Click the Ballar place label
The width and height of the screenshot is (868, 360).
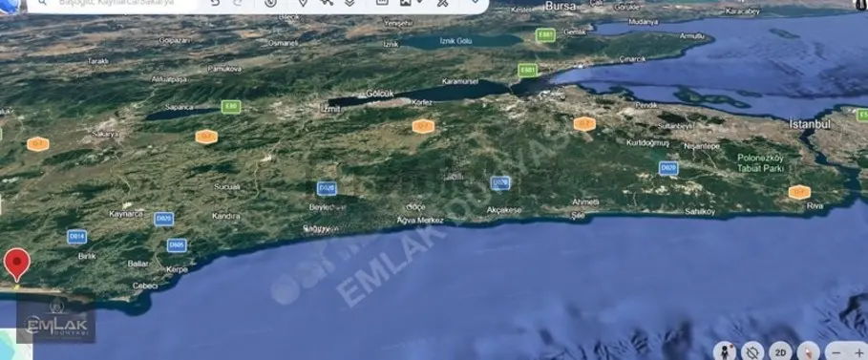pyautogui.click(x=138, y=265)
